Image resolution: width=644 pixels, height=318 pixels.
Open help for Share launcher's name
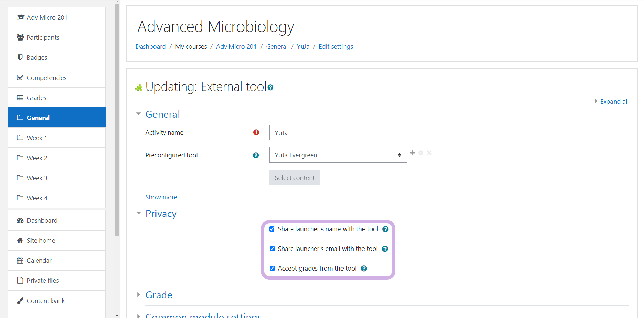point(385,229)
